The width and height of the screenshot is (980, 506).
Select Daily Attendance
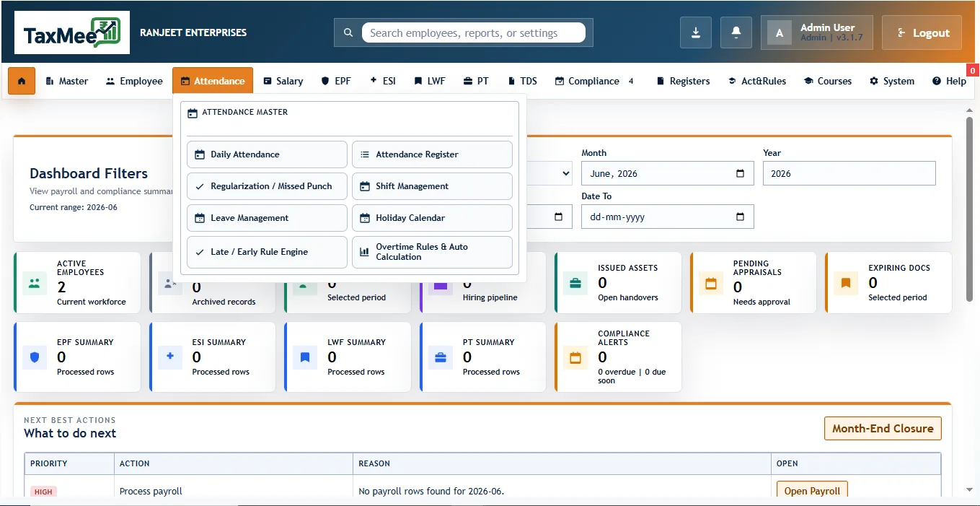(267, 154)
